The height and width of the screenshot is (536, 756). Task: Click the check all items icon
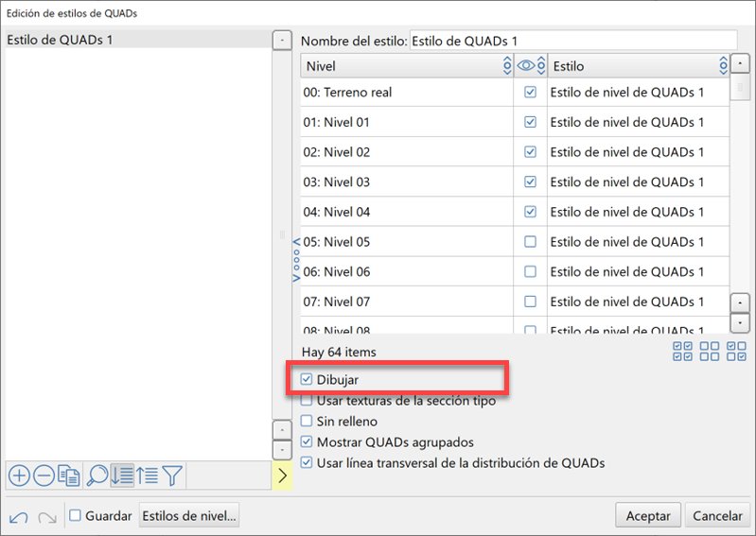(x=682, y=352)
